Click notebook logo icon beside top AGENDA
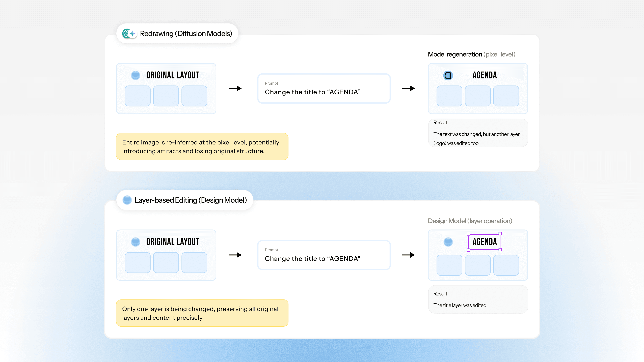 (x=448, y=75)
